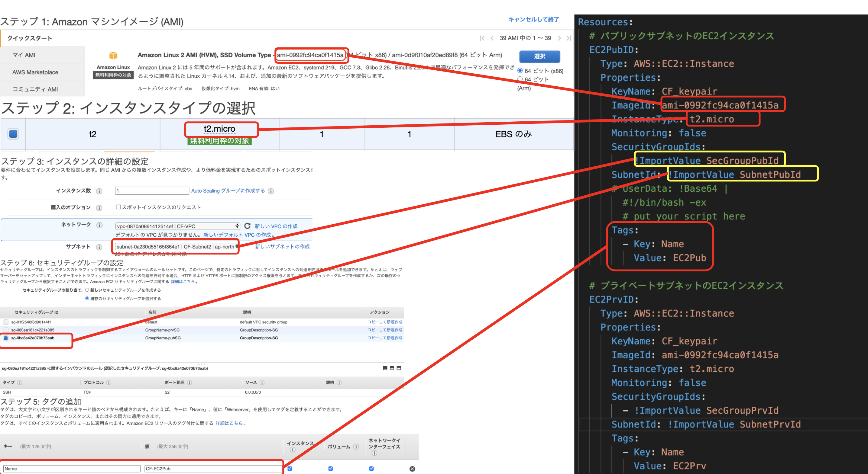Click the info icon next to インスタンス数
Screen dimensions: 868x474
[x=99, y=191]
